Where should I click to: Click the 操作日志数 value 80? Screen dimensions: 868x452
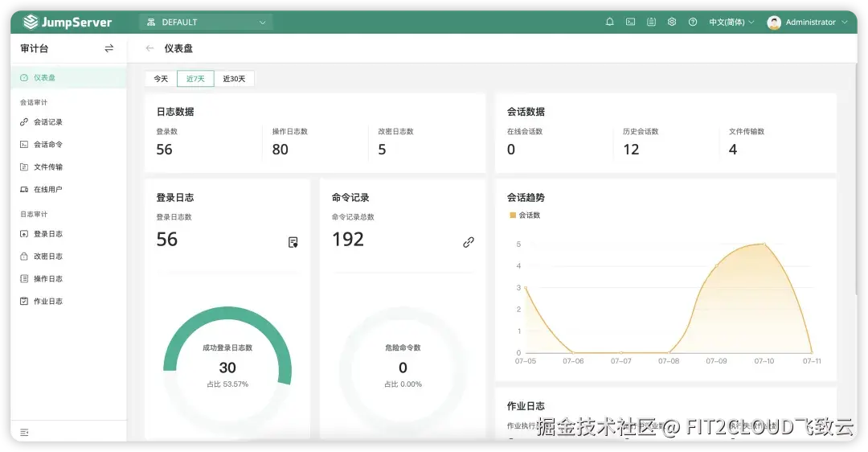pyautogui.click(x=280, y=150)
